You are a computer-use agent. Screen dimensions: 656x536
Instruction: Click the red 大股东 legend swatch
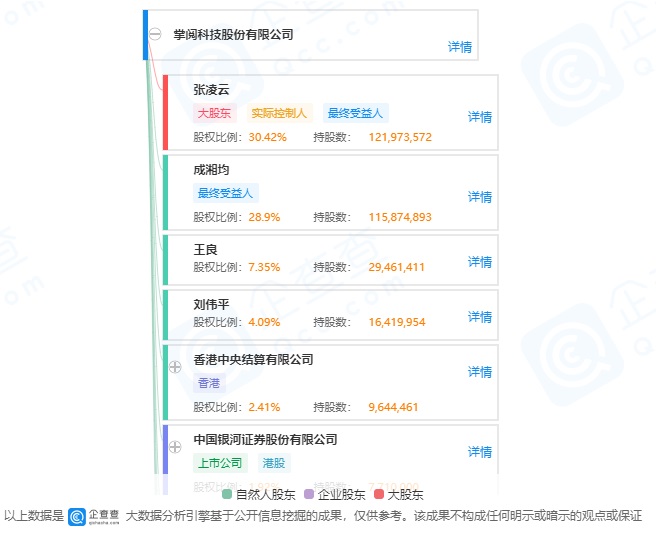pyautogui.click(x=379, y=494)
